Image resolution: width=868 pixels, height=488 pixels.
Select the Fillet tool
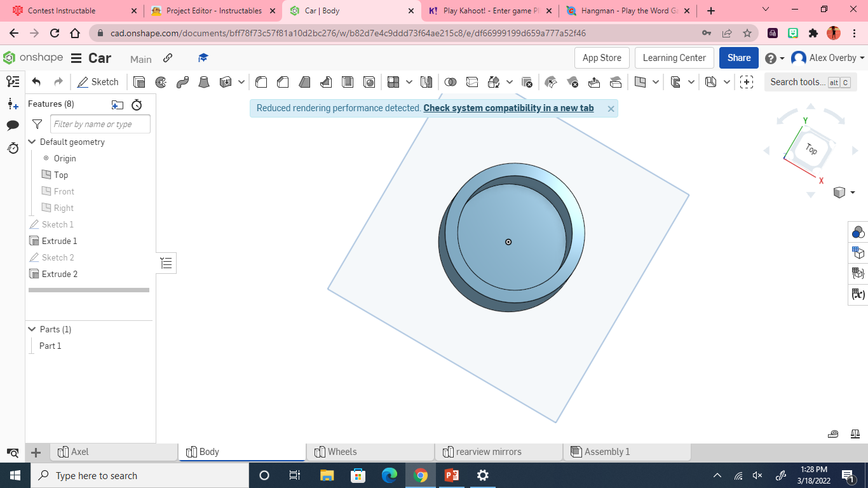click(x=262, y=82)
